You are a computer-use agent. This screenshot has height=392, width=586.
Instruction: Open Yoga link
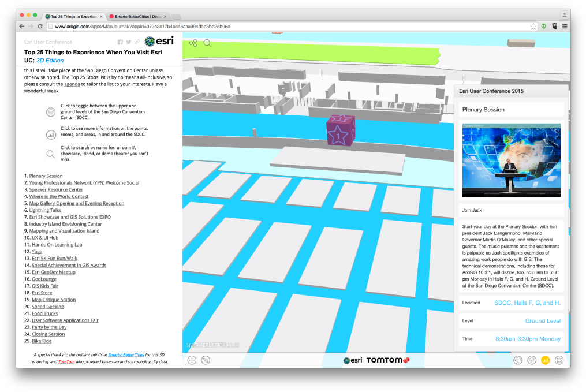click(x=37, y=252)
